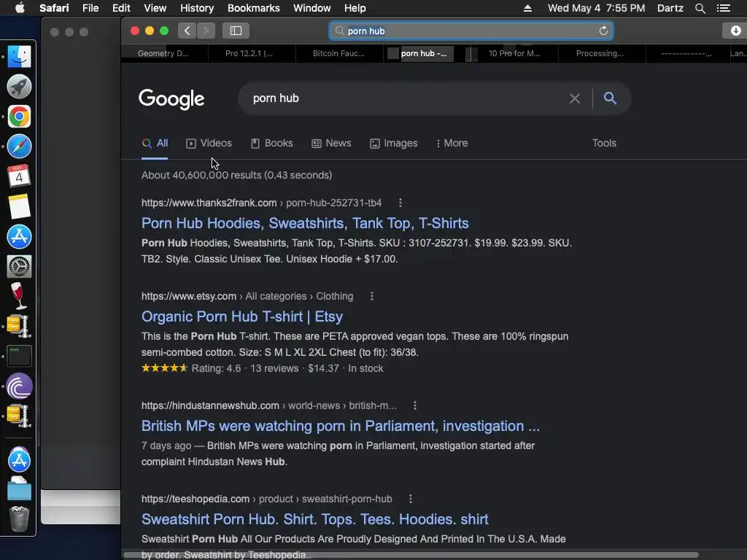The width and height of the screenshot is (747, 560).
Task: Open the History menu
Action: (x=197, y=8)
